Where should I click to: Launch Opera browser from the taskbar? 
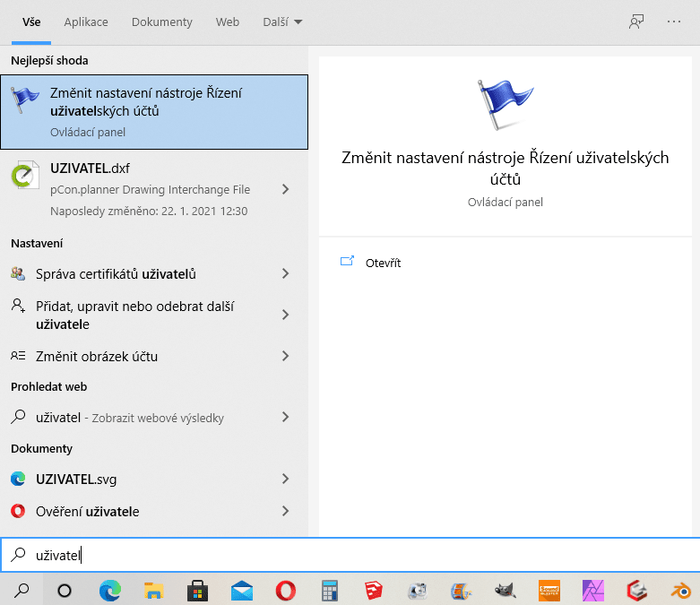pyautogui.click(x=285, y=591)
